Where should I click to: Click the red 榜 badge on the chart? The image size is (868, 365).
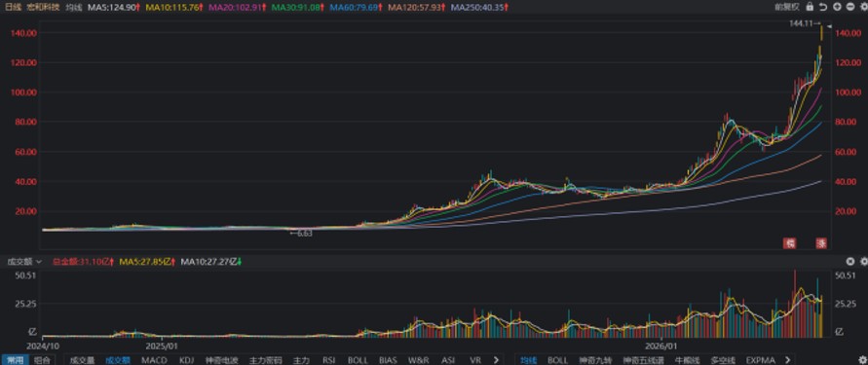click(x=790, y=242)
